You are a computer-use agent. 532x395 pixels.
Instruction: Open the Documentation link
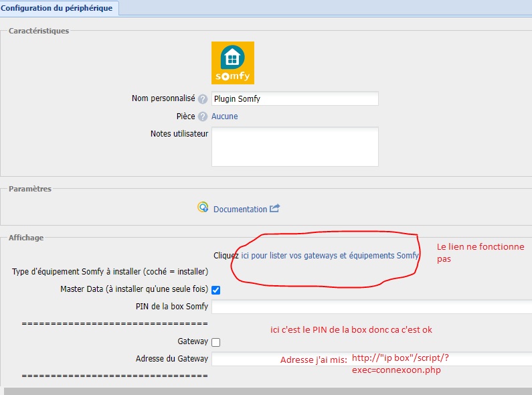click(x=240, y=210)
